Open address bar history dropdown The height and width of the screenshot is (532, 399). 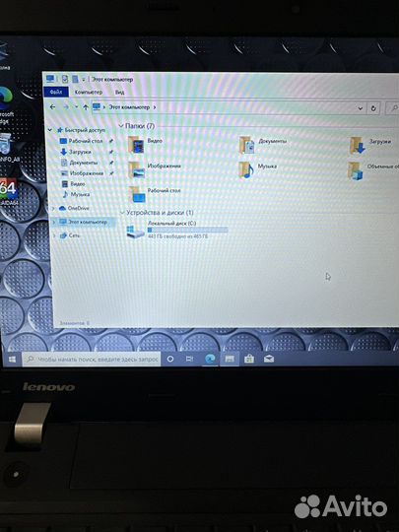click(360, 108)
